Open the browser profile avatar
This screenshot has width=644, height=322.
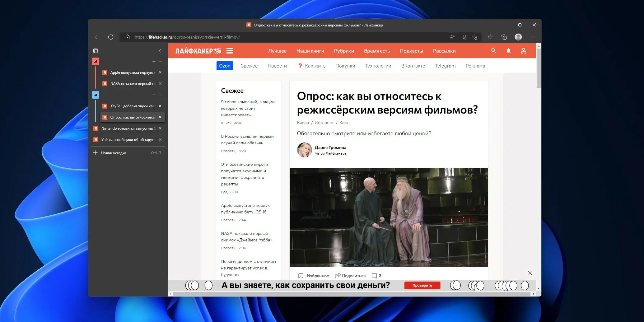coord(518,37)
